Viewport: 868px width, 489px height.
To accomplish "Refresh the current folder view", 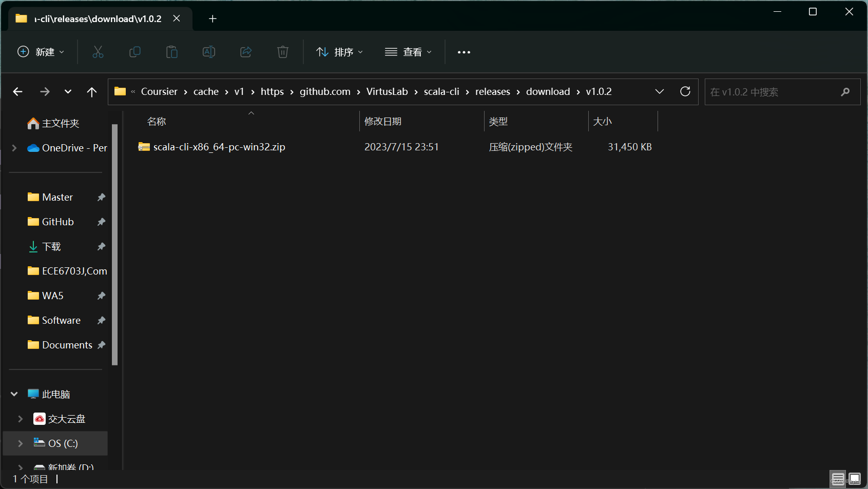I will 685,91.
